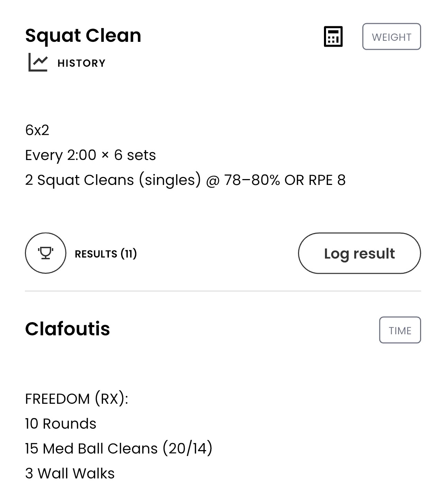Tap the 78–80% percentage text

[x=252, y=180]
